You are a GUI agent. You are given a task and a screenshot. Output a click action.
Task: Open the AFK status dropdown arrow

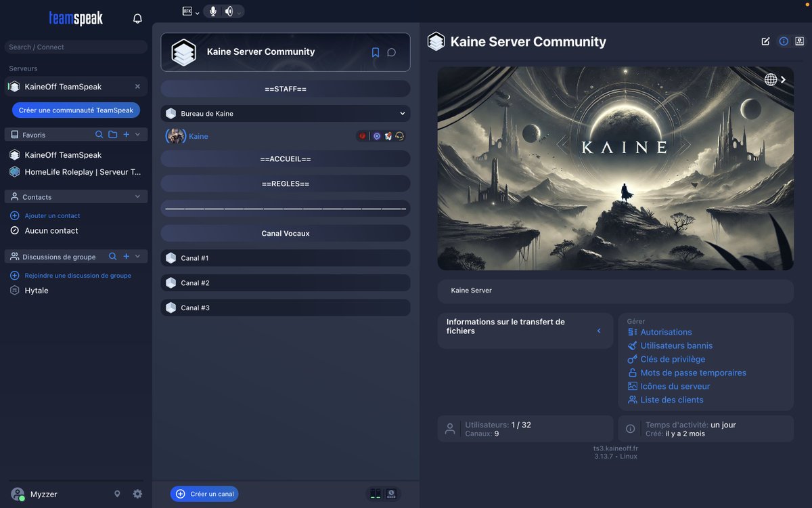pyautogui.click(x=197, y=13)
